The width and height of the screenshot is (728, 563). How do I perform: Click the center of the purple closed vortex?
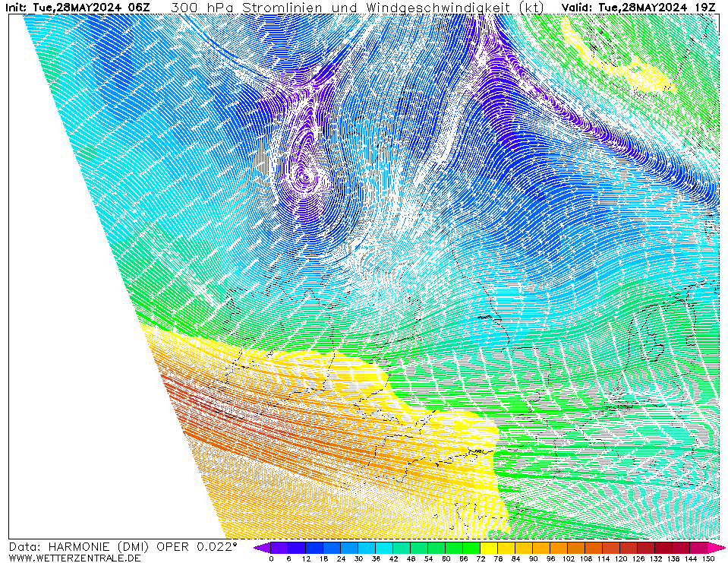tap(305, 177)
